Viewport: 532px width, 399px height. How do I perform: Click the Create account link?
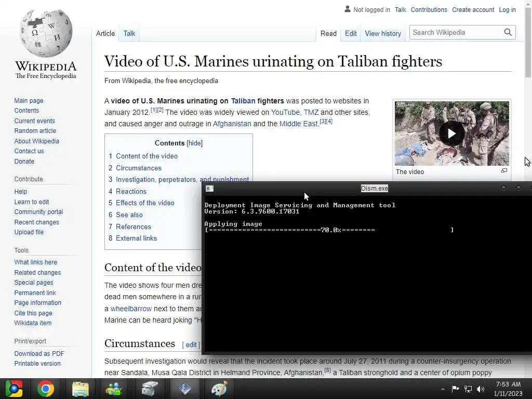tap(473, 9)
